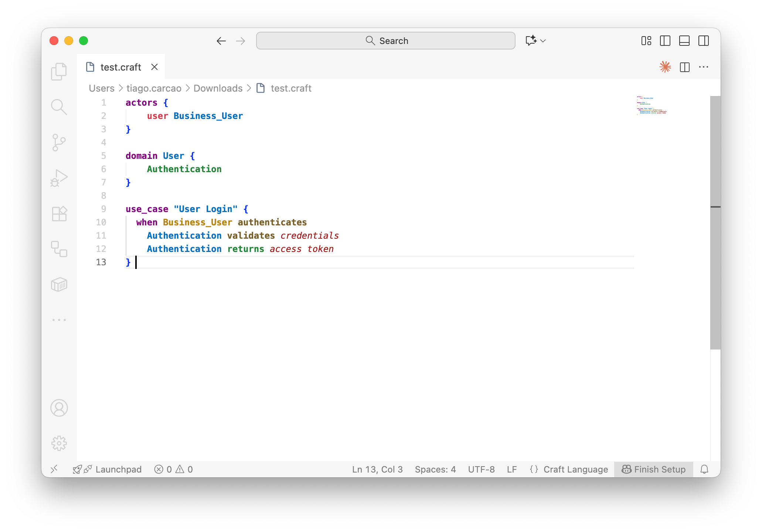Close the test.craft tab
This screenshot has height=532, width=762.
pos(154,67)
